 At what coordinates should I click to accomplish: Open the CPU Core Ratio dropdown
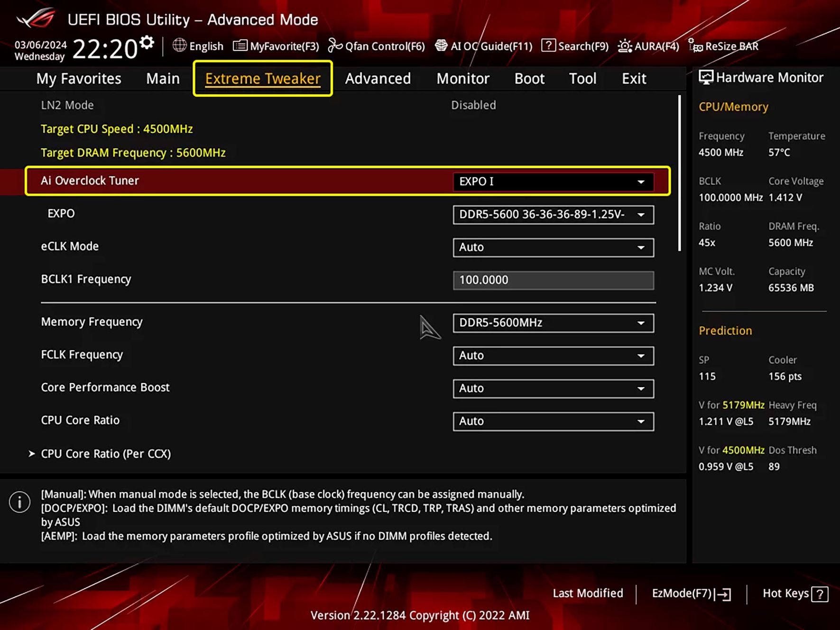click(x=553, y=421)
